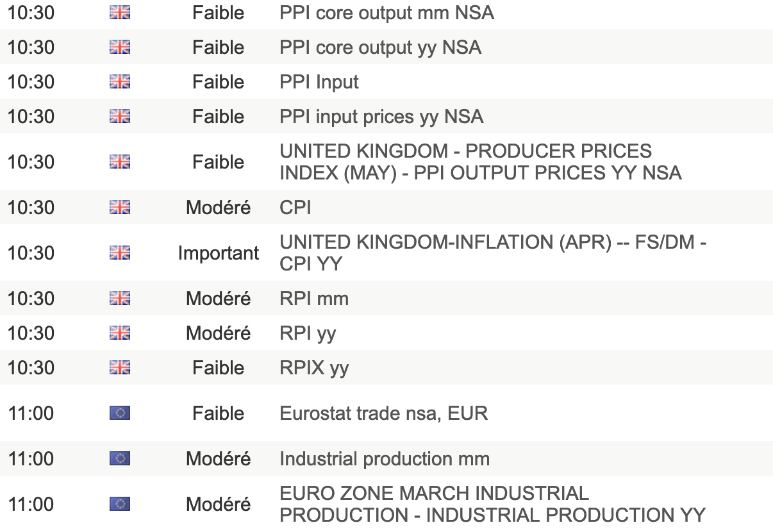Click the EU flag beside Euro Zone March Industrial Production

(120, 504)
